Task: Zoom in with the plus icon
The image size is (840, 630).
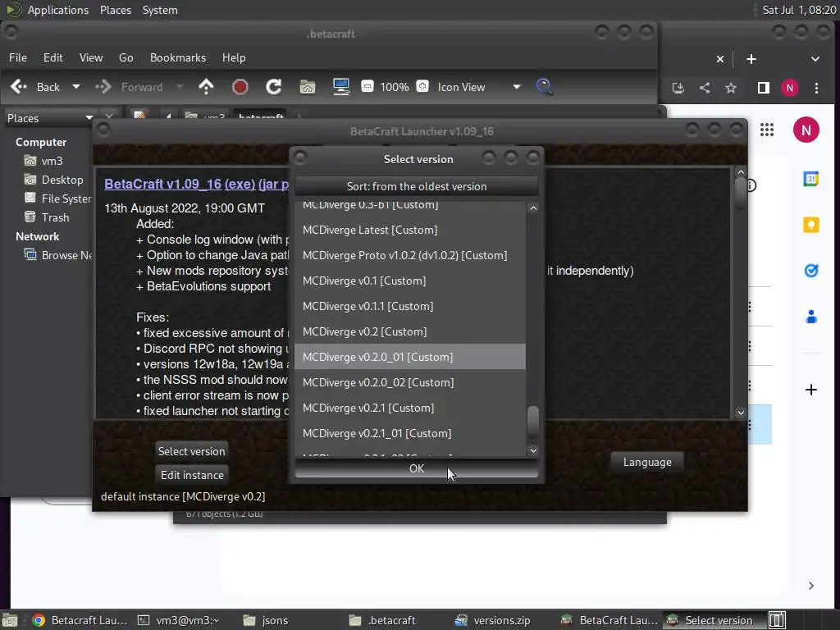Action: (x=422, y=86)
